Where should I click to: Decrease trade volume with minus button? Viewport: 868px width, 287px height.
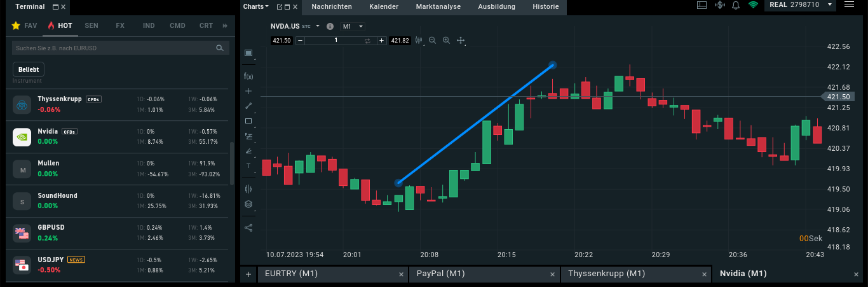coord(300,40)
